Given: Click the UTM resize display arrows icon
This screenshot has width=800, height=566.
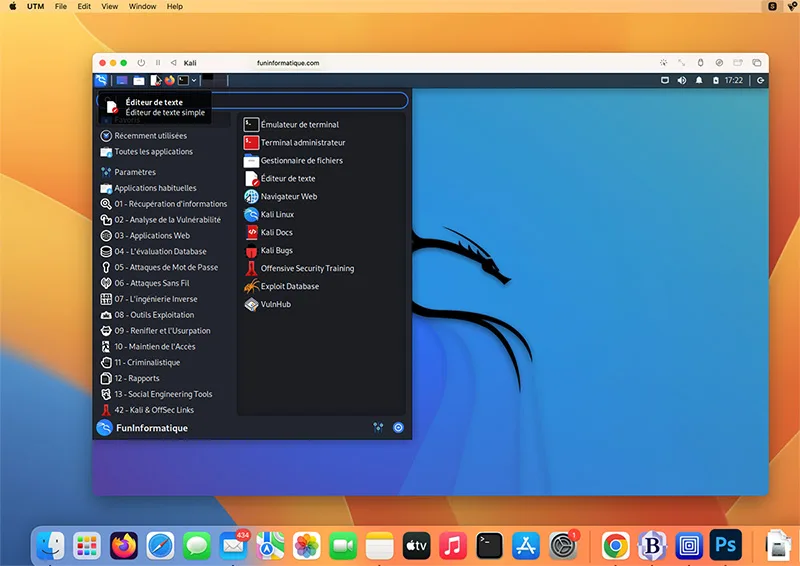Looking at the screenshot, I should coord(682,63).
